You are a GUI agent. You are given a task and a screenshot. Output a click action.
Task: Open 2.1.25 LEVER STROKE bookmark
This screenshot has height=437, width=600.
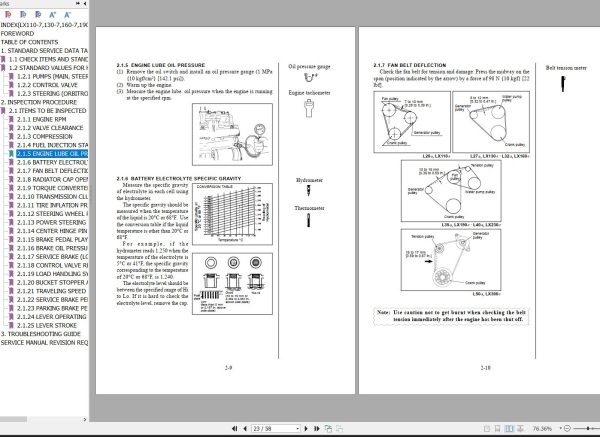tap(47, 325)
